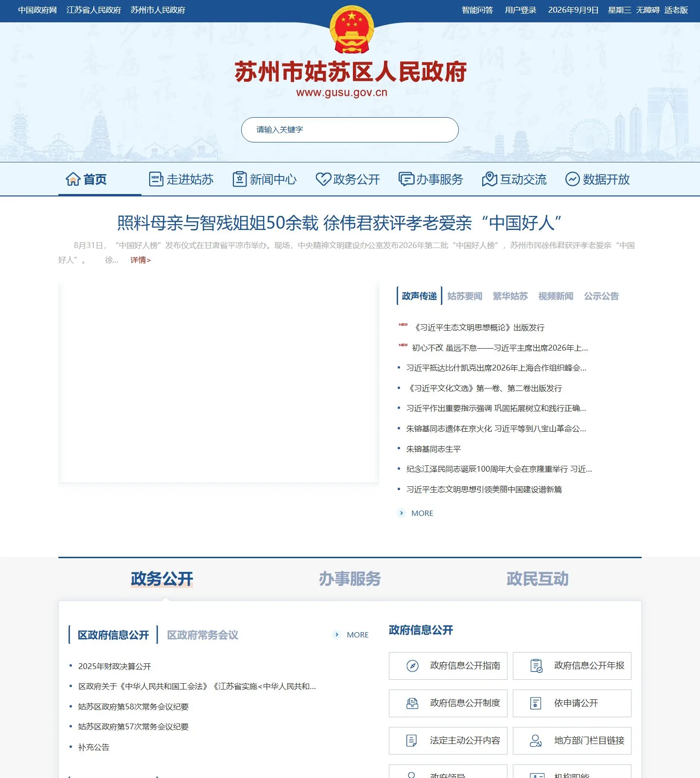
Task: Click the news-page icon beside 走进姑苏
Action: tap(156, 179)
